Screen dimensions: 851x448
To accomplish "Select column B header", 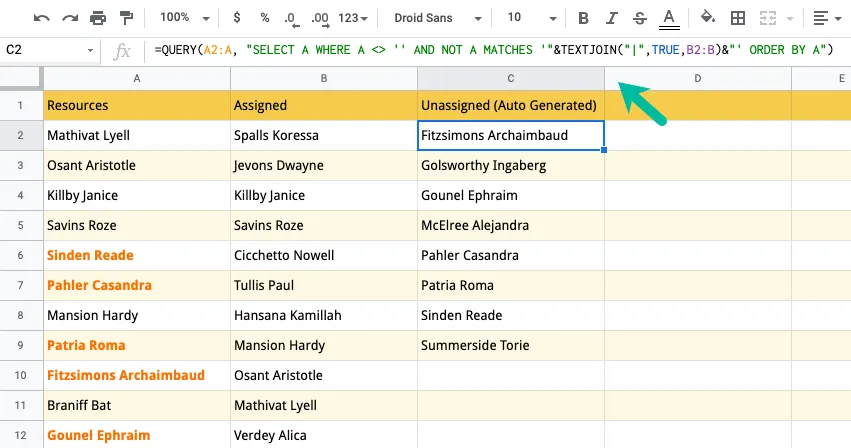I will click(x=324, y=78).
